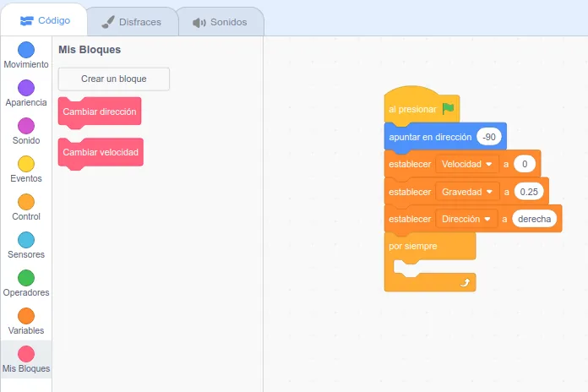The image size is (588, 392).
Task: Click the derecha value field
Action: (535, 219)
